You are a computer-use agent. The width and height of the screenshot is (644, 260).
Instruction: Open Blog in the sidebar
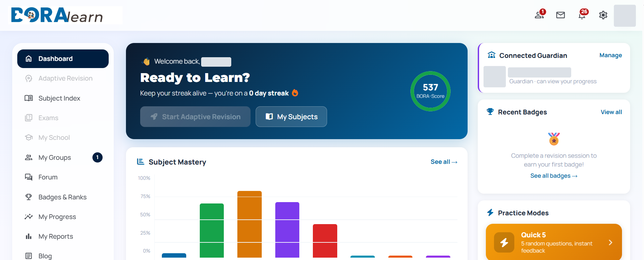click(63, 256)
